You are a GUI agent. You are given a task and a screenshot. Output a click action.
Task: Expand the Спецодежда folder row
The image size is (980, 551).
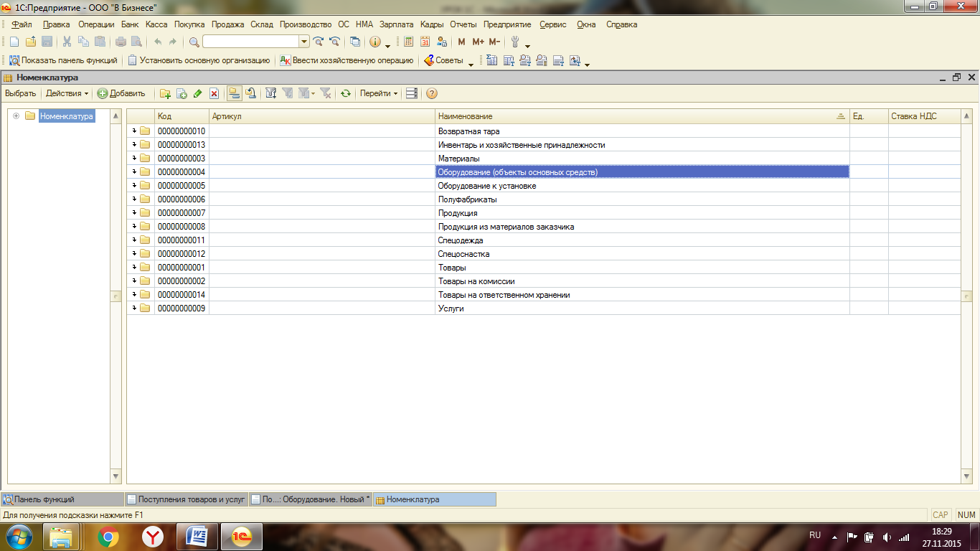[x=133, y=240]
